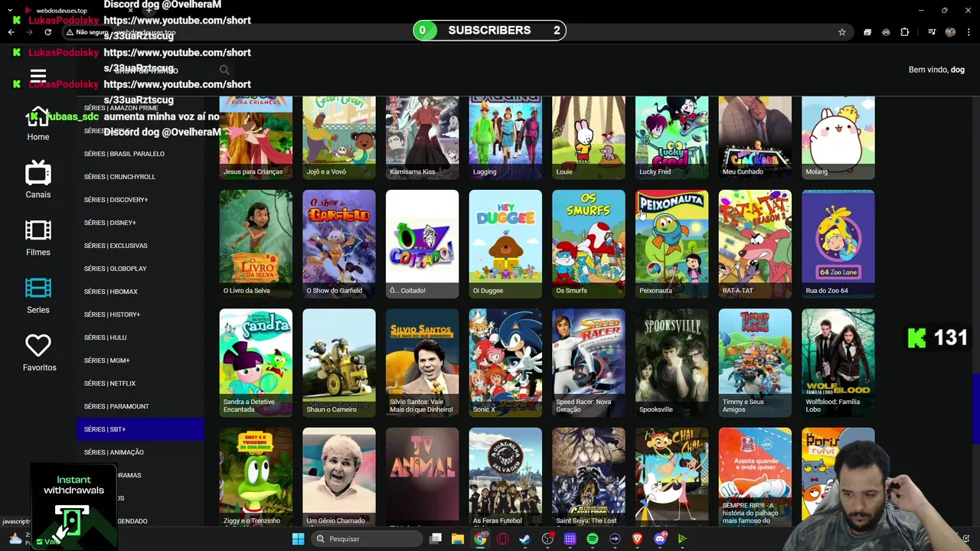Open Ziggy e o Trenzinho poster
This screenshot has height=551, width=980.
256,477
